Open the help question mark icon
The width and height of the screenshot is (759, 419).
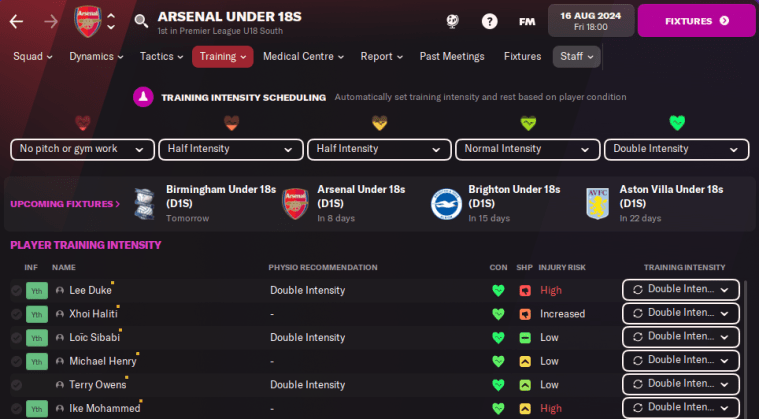click(489, 21)
